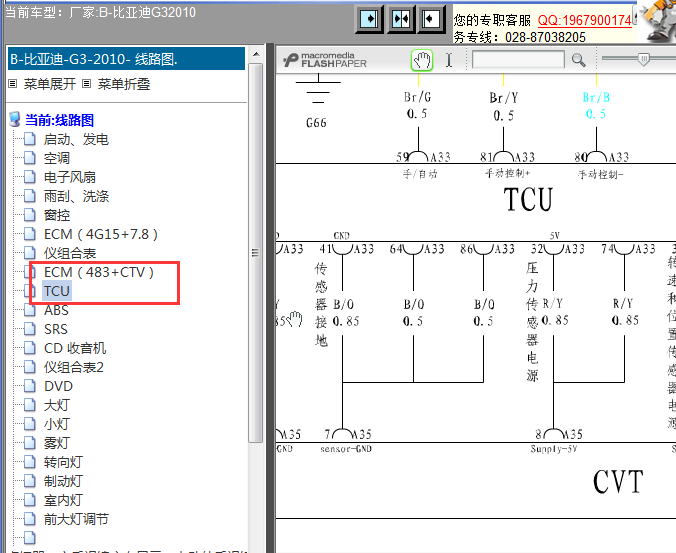Open the ECM（4G15+7.8）diagram
This screenshot has height=553, width=676.
point(101,234)
